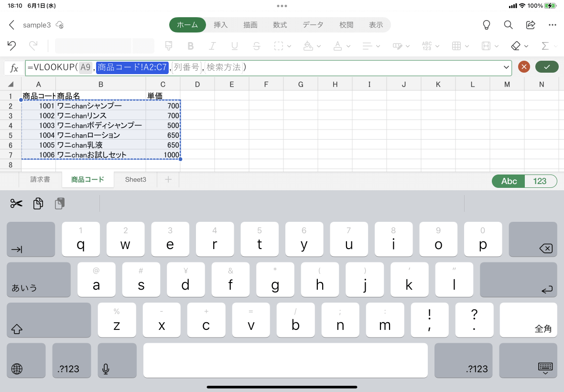The image size is (564, 392).
Task: Switch to the 表示 ribbon tab
Action: point(376,25)
